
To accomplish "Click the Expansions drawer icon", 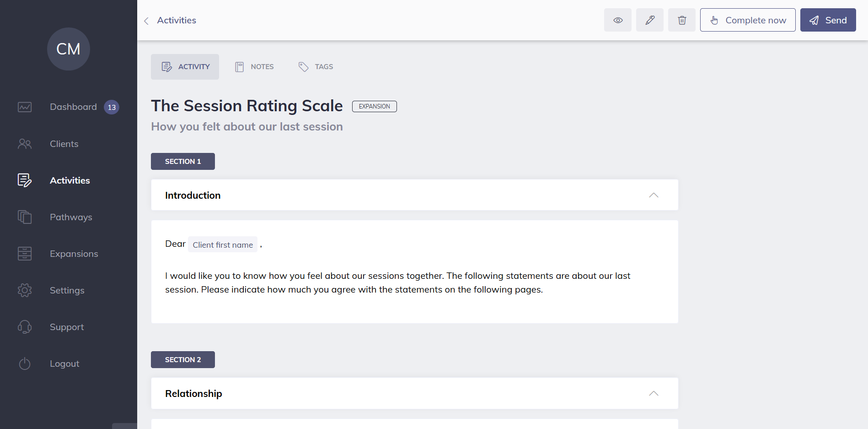I will point(25,254).
